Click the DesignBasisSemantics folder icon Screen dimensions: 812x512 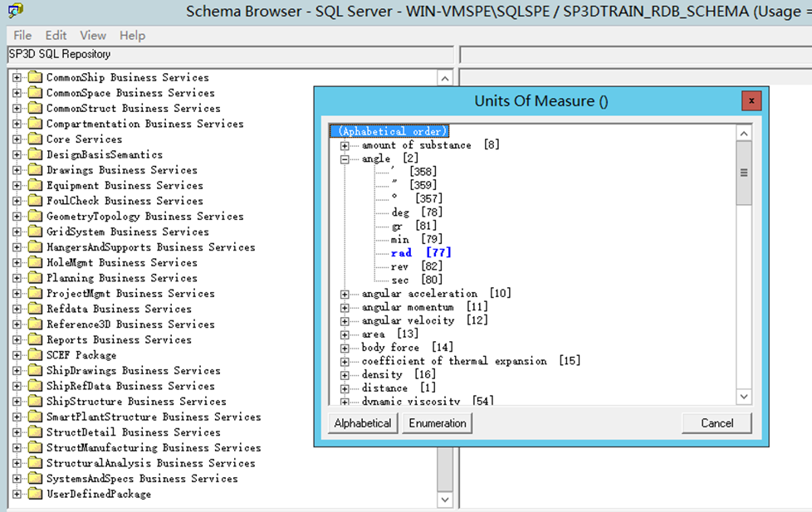pos(35,154)
